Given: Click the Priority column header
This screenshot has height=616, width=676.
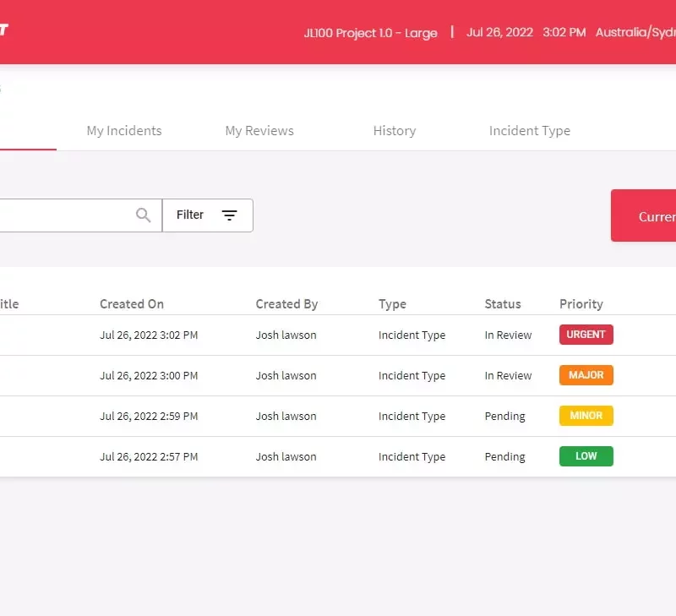Looking at the screenshot, I should [581, 304].
